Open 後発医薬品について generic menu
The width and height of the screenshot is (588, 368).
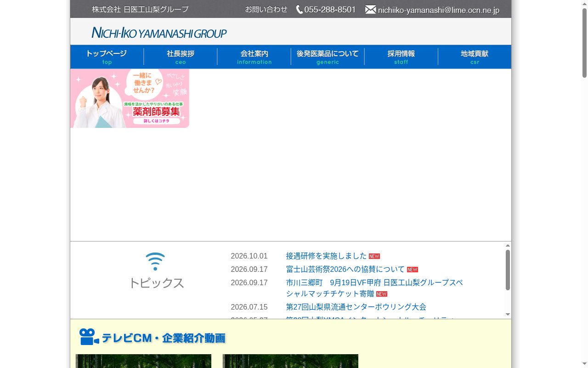pos(328,57)
